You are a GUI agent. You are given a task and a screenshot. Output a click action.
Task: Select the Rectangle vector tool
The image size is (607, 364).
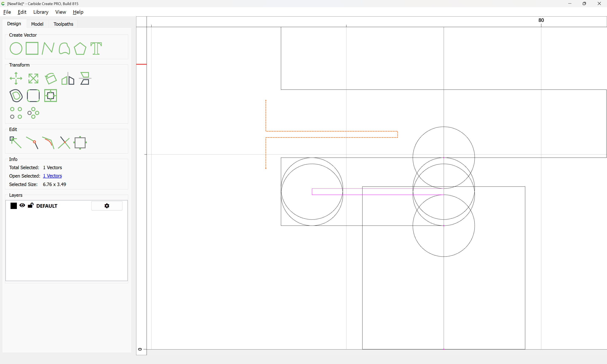pos(32,48)
